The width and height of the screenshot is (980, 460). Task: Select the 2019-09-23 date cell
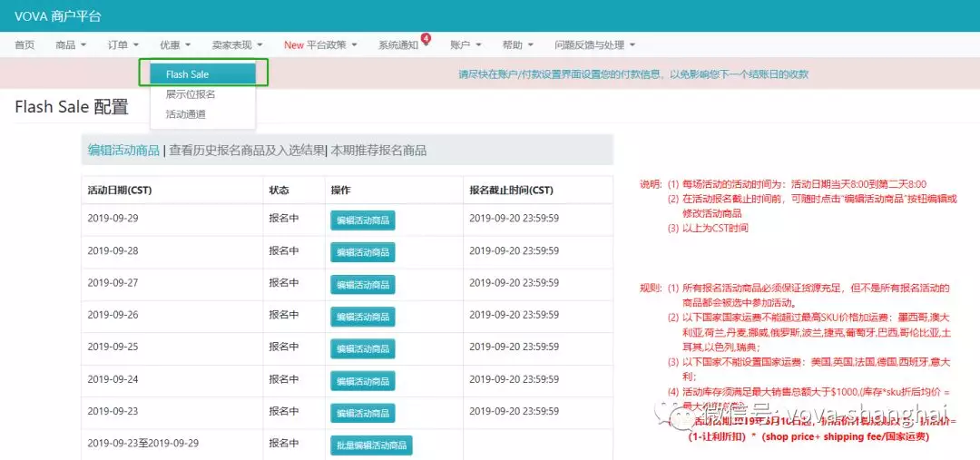click(171, 413)
